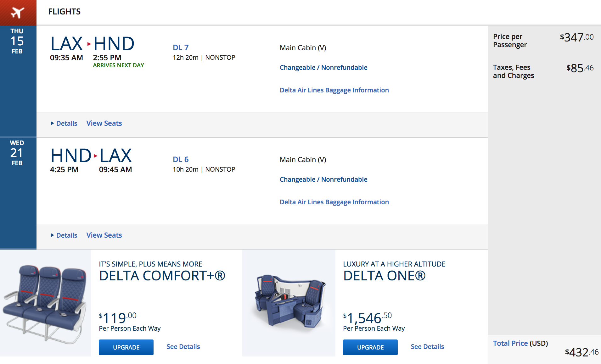The width and height of the screenshot is (601, 364).
Task: Open Delta baggage information for flight DL 7
Action: (x=334, y=90)
